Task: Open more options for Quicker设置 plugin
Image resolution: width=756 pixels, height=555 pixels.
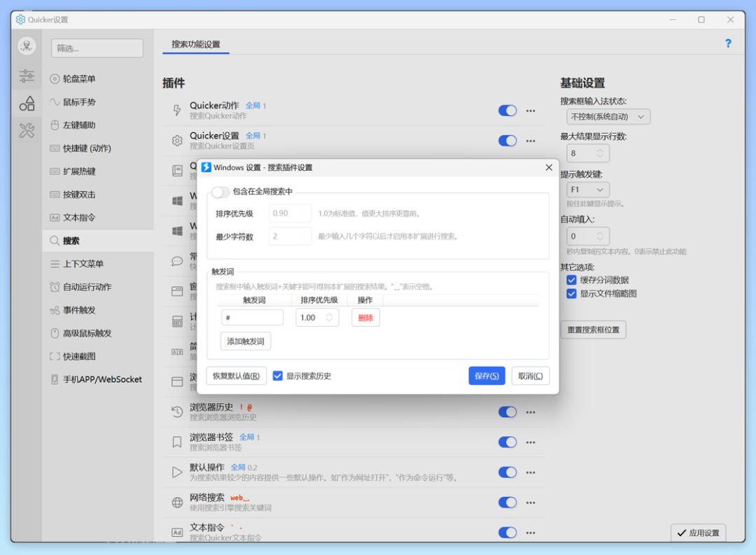Action: click(x=531, y=141)
